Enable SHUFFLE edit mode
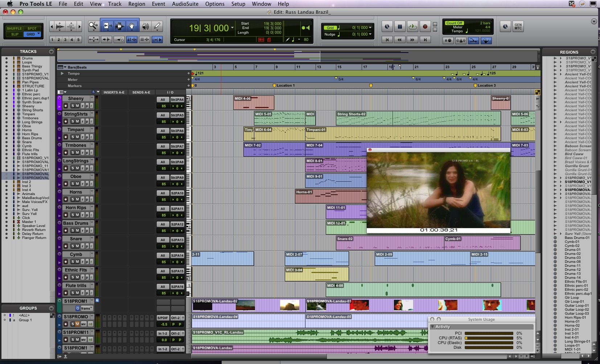The width and height of the screenshot is (600, 364). tap(14, 28)
